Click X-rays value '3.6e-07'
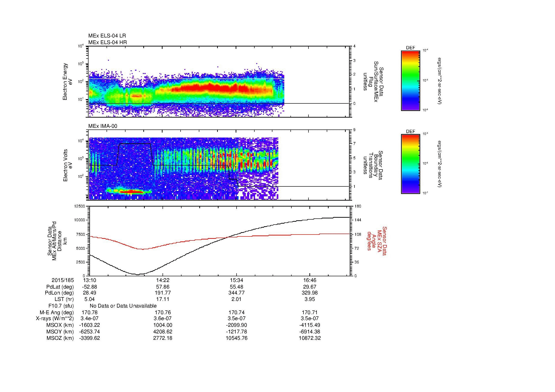This screenshot has height=392, width=555. coord(163,318)
